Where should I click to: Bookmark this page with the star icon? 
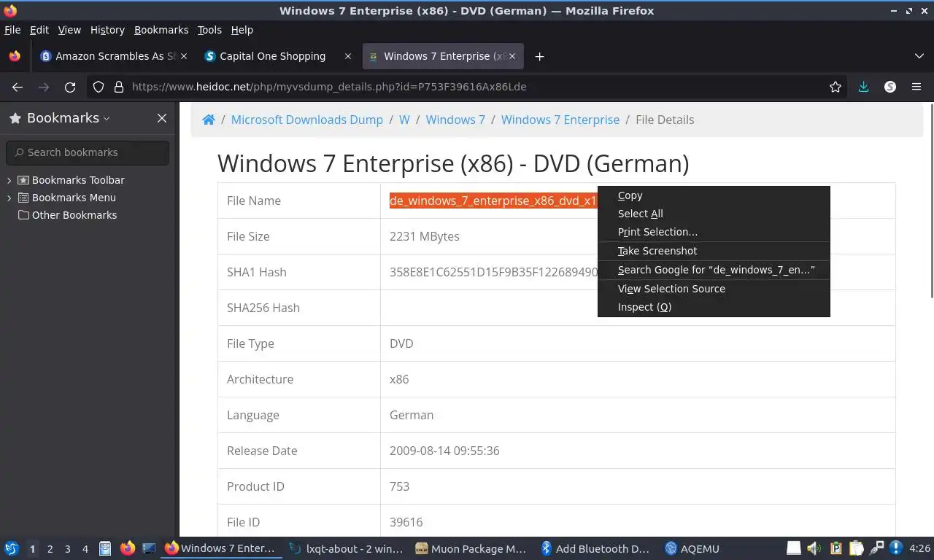coord(835,87)
